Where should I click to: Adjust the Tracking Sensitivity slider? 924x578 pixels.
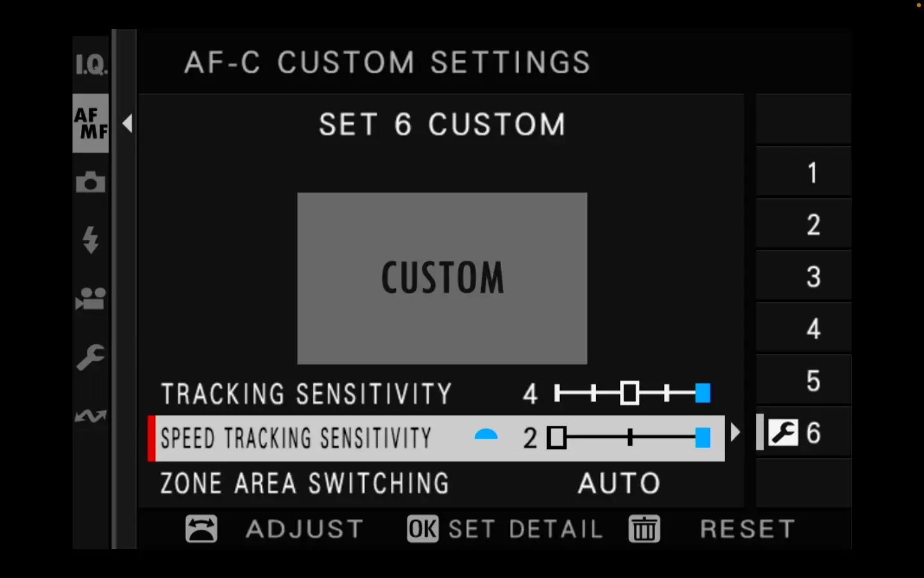(632, 393)
